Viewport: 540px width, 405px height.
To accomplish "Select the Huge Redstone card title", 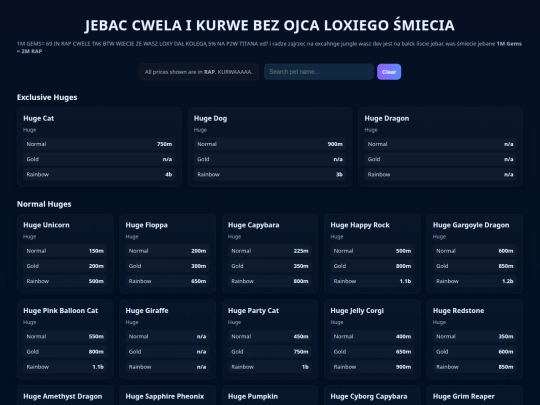I will point(458,310).
